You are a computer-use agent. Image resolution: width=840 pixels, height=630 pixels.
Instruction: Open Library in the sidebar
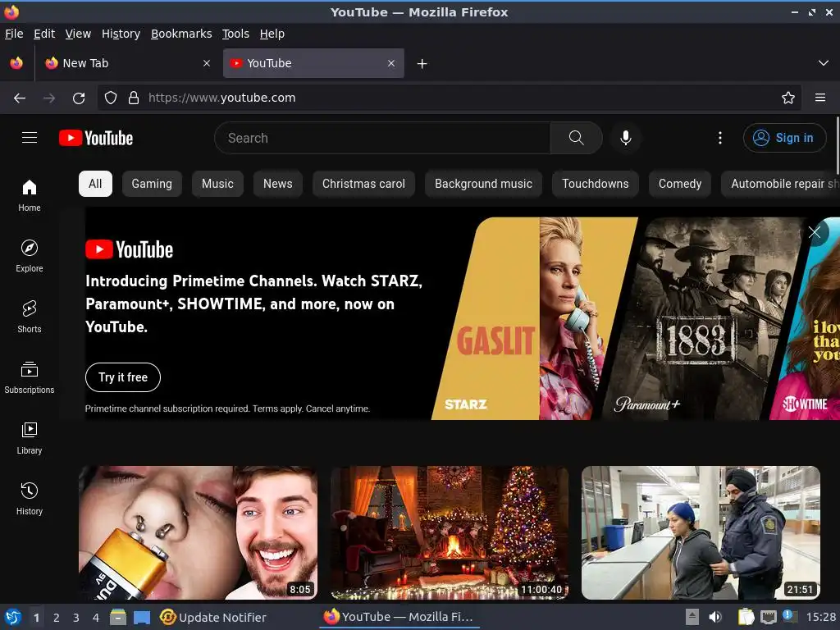click(30, 438)
